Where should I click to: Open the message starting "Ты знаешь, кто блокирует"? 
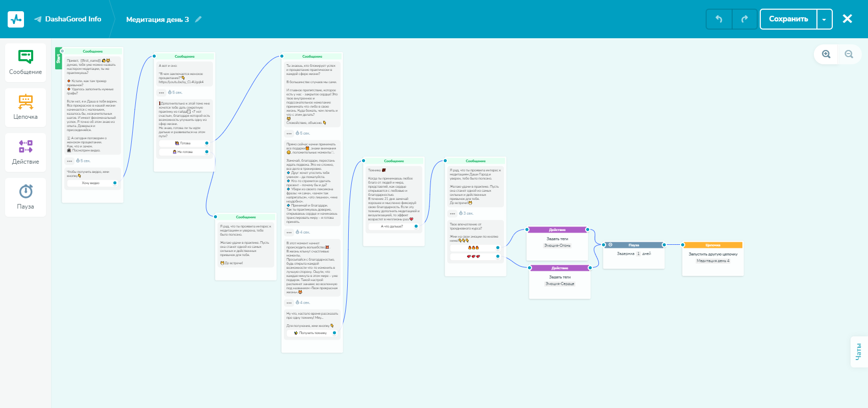tap(312, 94)
